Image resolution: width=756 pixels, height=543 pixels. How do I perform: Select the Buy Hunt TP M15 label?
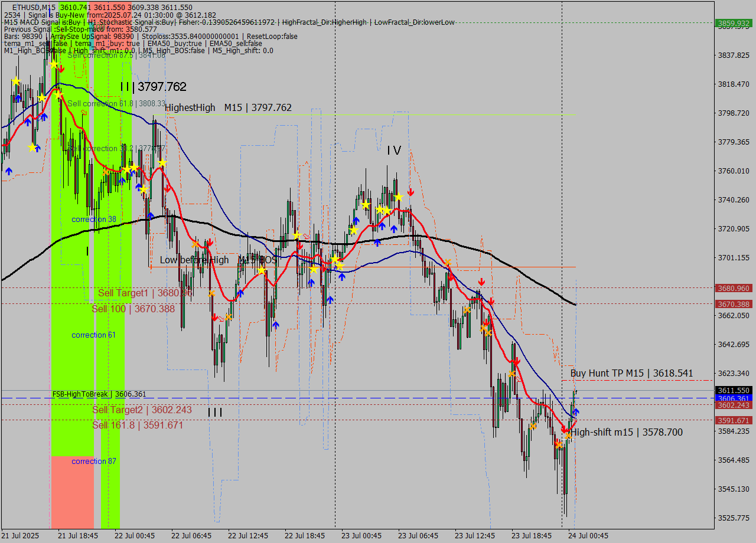click(x=631, y=373)
